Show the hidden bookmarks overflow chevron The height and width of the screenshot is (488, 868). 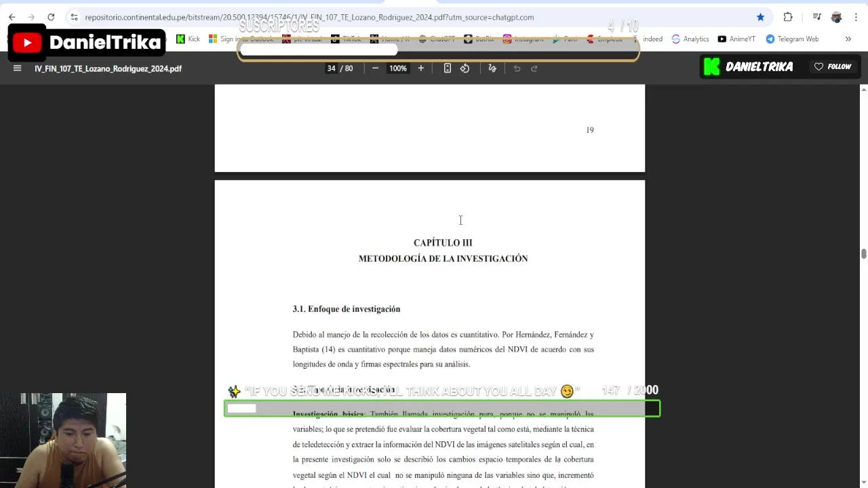pos(848,39)
